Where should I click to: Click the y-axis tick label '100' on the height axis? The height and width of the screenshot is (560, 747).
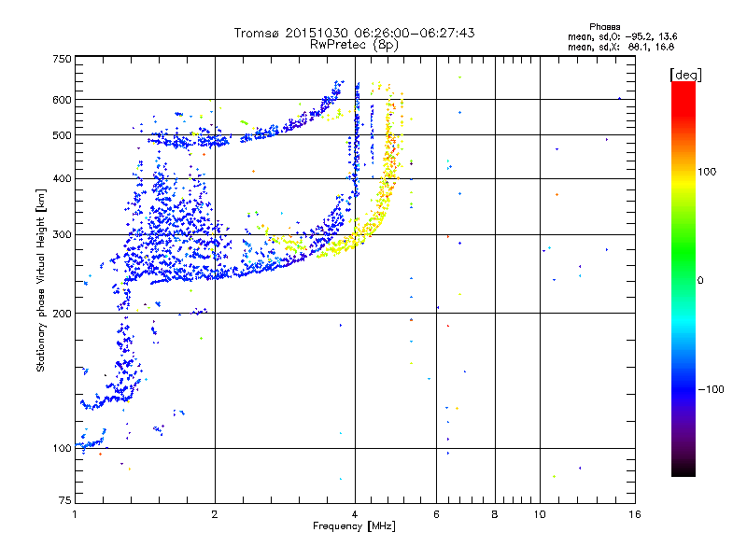(x=62, y=449)
